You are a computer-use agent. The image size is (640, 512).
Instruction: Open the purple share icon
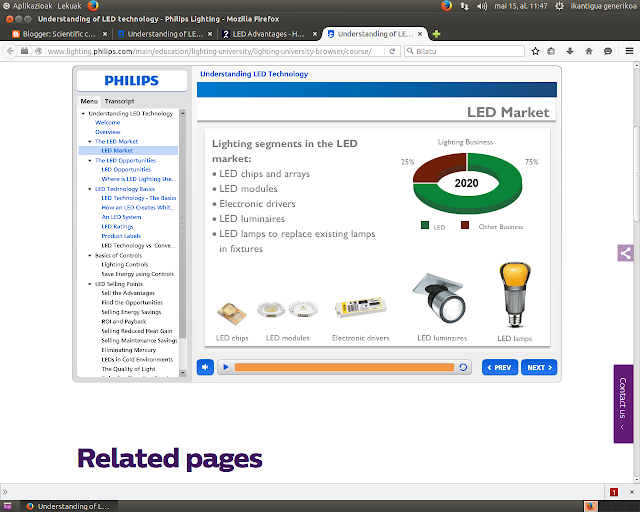[x=625, y=253]
